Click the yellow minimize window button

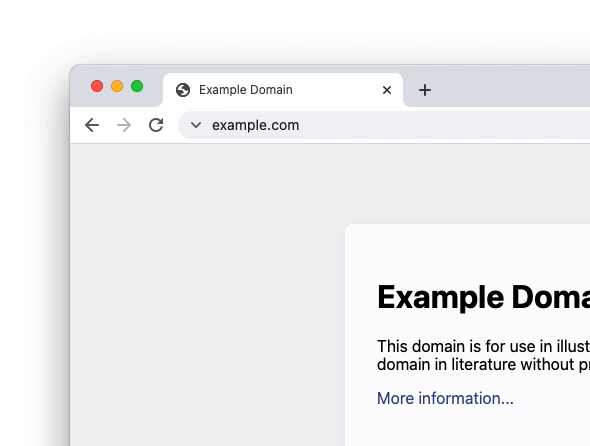[x=117, y=86]
